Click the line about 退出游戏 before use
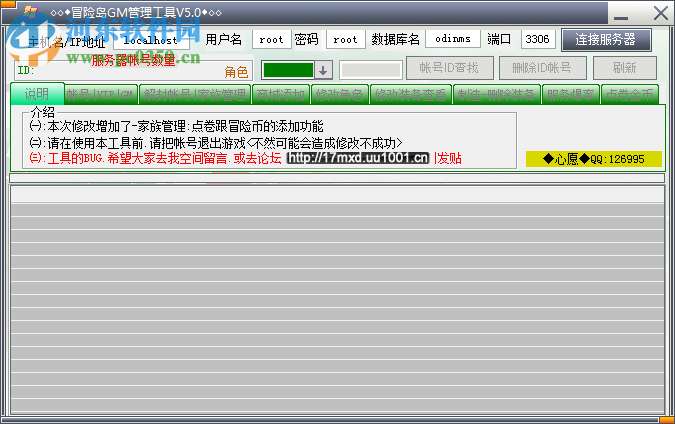The height and width of the screenshot is (424, 675). (x=216, y=142)
